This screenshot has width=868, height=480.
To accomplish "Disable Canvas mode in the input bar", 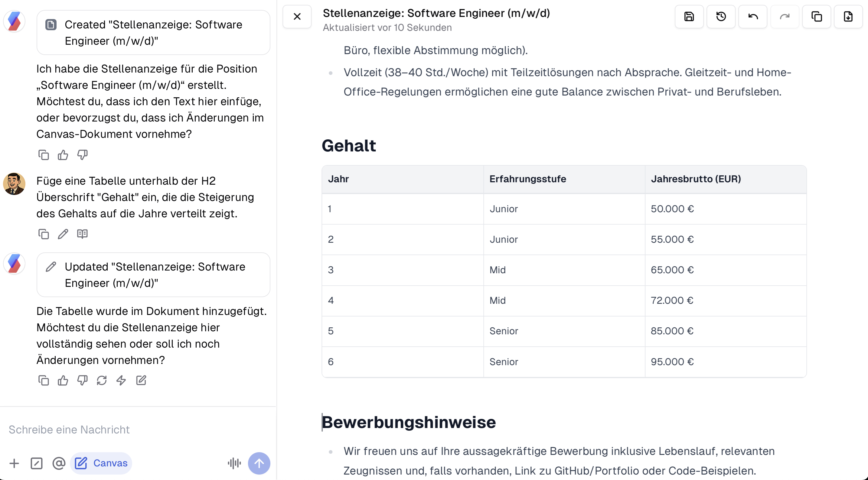I will [100, 463].
